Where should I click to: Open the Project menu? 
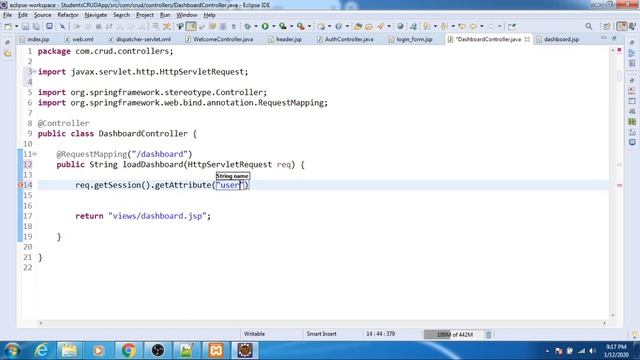144,15
